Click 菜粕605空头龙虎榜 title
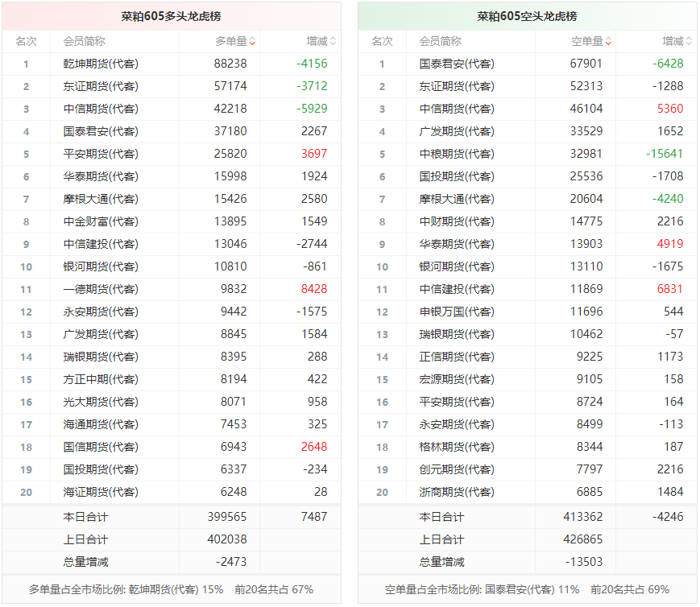Viewport: 700px width, 607px height. click(x=527, y=17)
